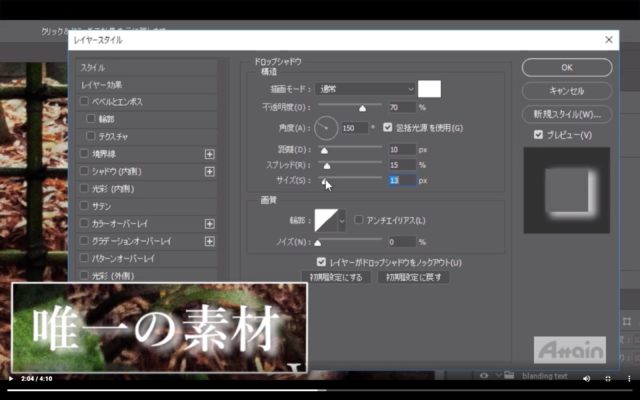Toggle video volume speaker icon
The image size is (640, 400).
(x=587, y=379)
